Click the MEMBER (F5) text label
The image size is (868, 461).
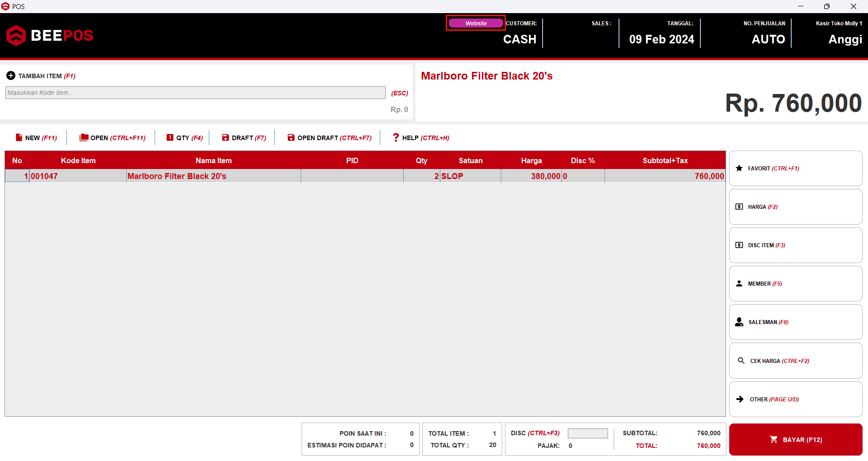[765, 283]
